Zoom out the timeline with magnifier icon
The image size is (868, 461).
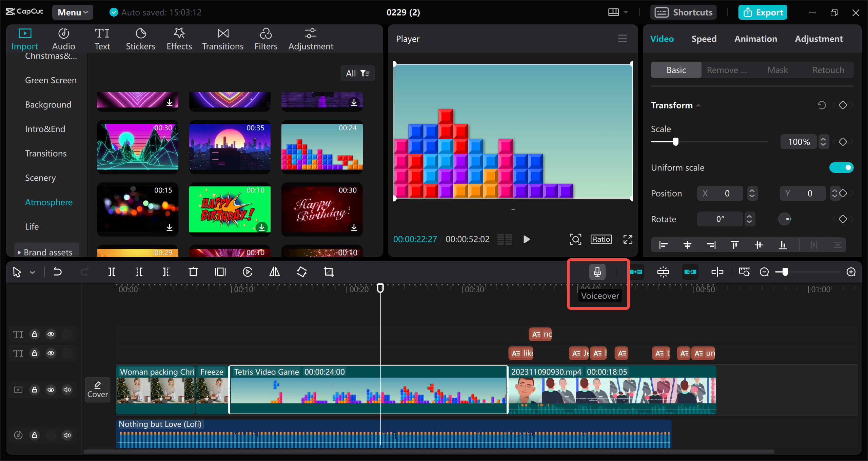(x=764, y=272)
